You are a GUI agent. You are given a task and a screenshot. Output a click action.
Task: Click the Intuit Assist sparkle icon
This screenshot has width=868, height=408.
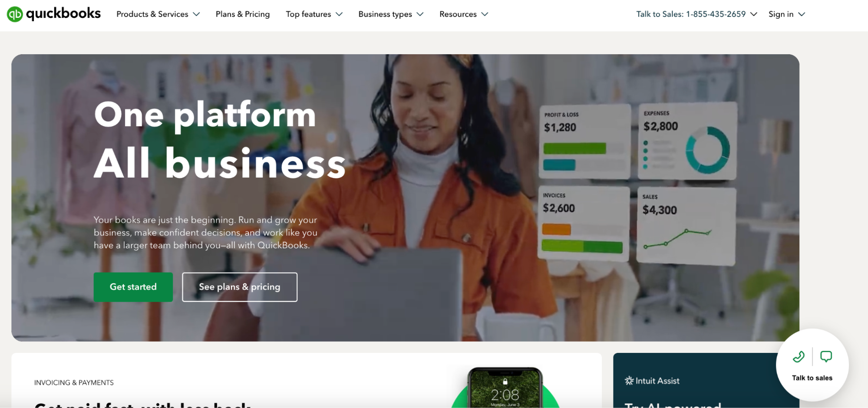pos(629,381)
